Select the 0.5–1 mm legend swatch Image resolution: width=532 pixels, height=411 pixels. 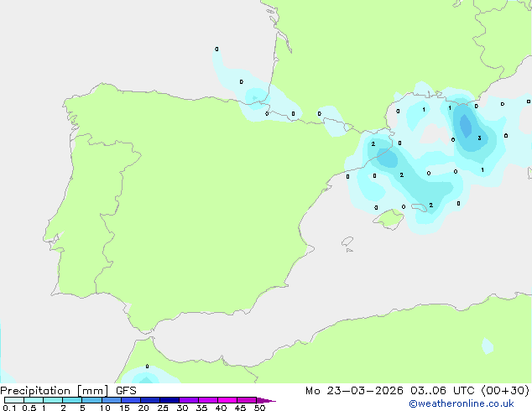tap(34, 400)
